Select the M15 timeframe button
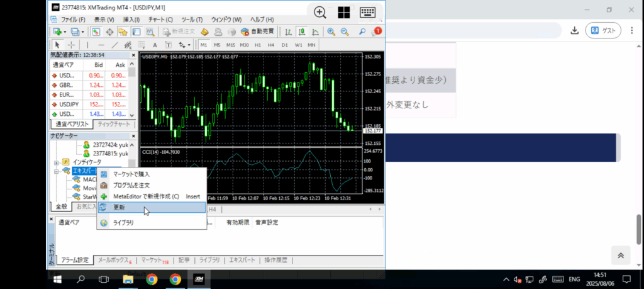This screenshot has width=644, height=289. (x=231, y=45)
